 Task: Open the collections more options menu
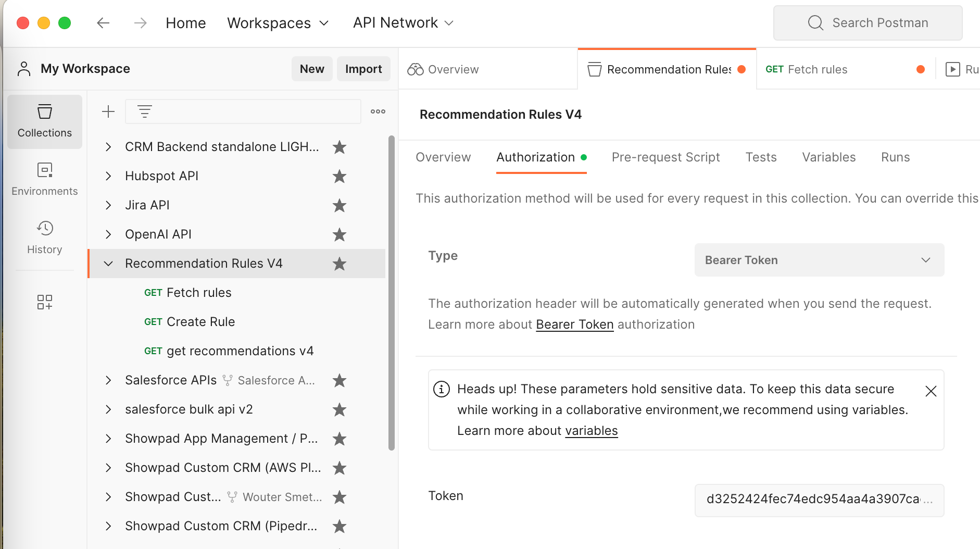point(378,111)
